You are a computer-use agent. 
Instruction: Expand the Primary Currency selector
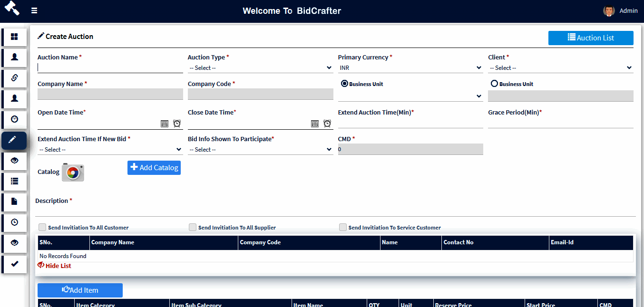click(x=410, y=67)
